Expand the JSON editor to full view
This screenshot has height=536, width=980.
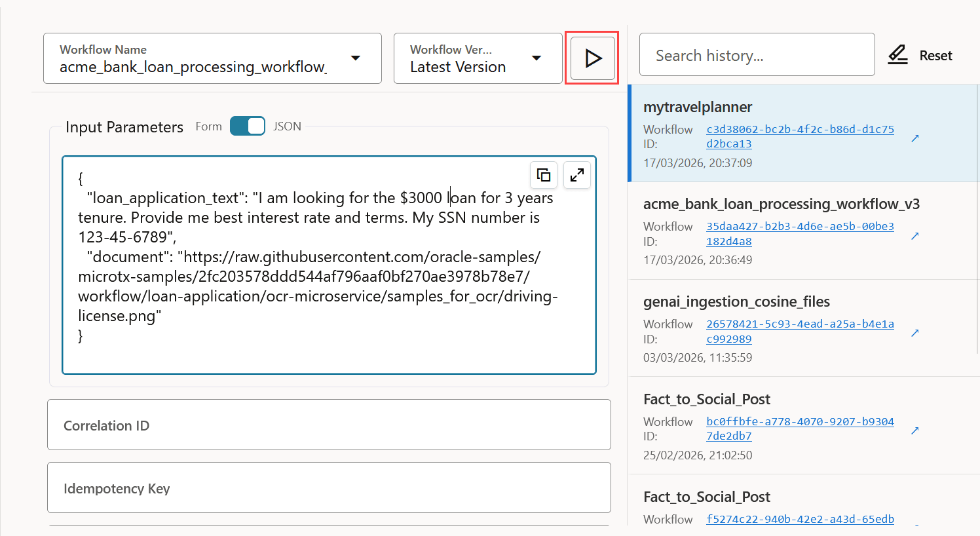tap(577, 175)
